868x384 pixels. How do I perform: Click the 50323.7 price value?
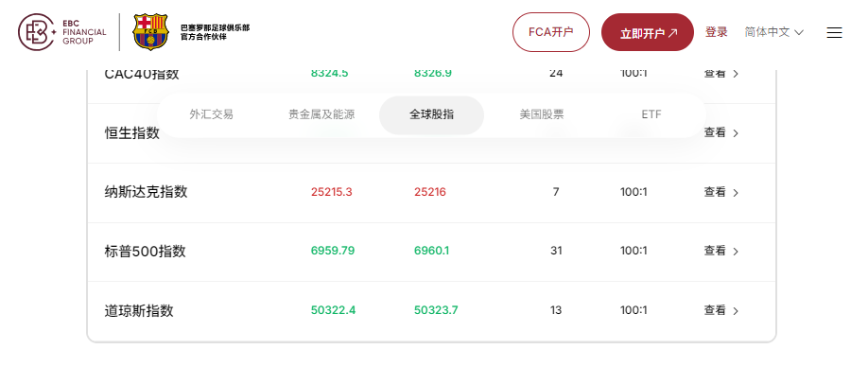tap(436, 310)
